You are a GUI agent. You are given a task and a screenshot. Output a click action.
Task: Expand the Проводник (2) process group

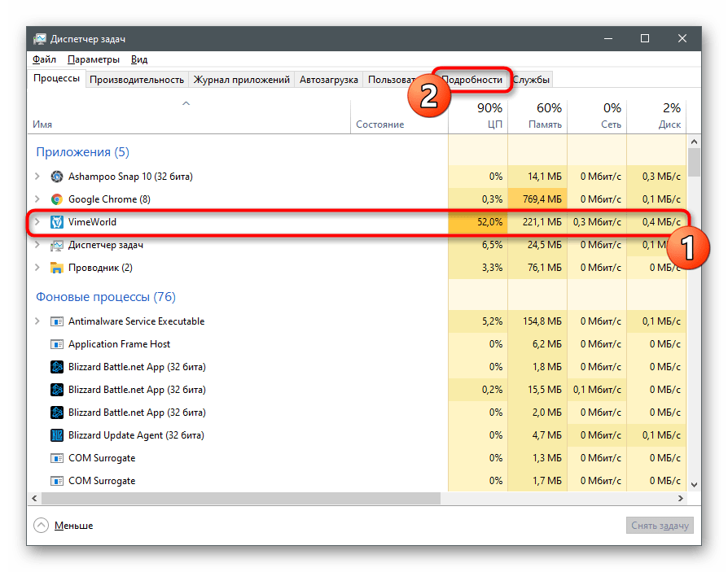tap(37, 268)
